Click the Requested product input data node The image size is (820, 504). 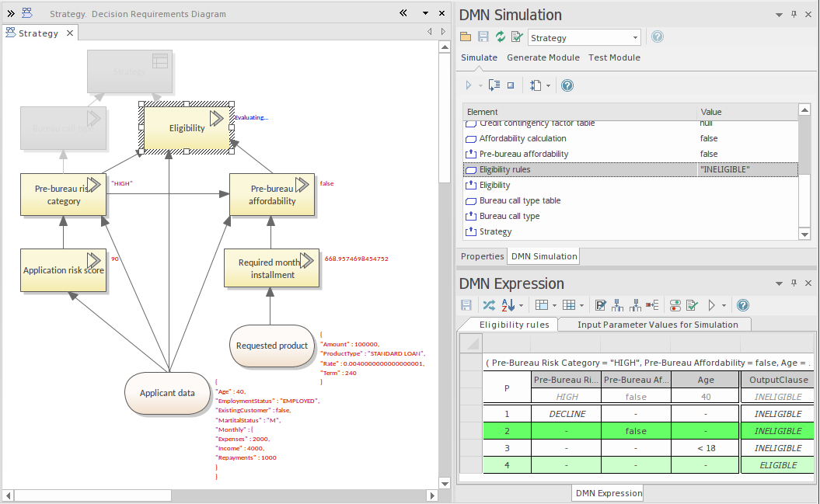pos(272,346)
